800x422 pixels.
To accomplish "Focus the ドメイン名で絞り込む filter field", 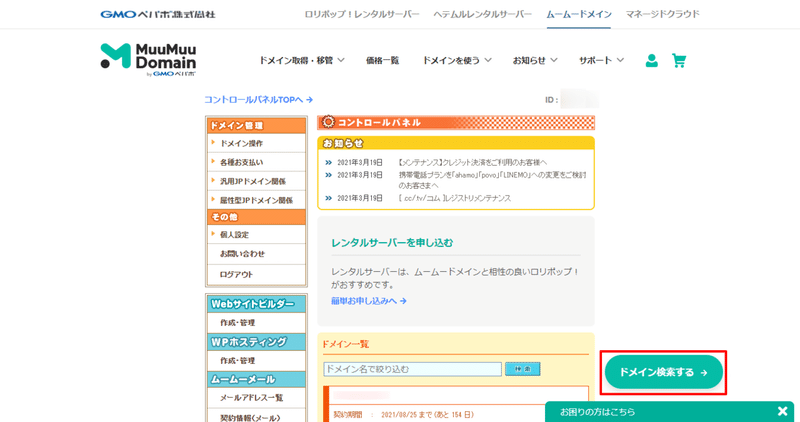I will pyautogui.click(x=412, y=369).
